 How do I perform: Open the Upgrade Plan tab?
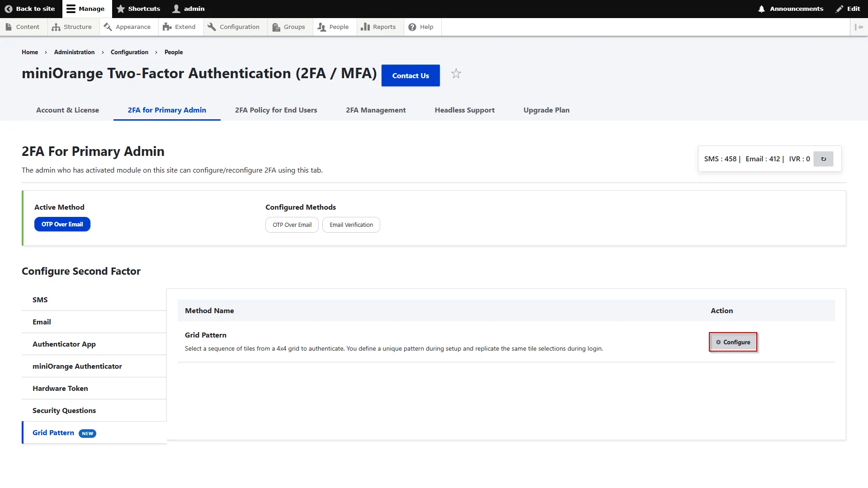pyautogui.click(x=547, y=110)
